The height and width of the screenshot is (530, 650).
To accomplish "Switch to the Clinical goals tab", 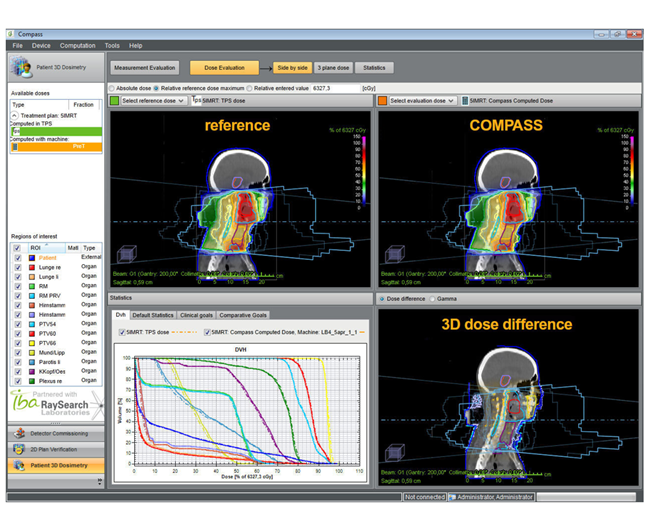I will 196,315.
